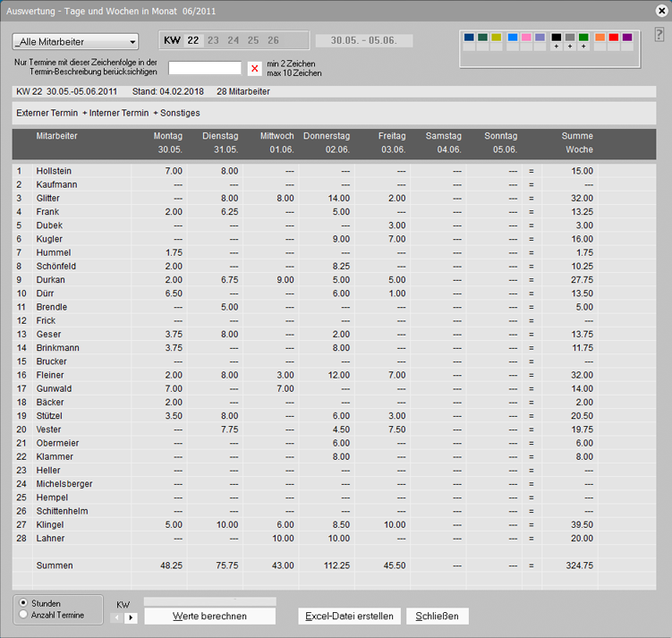The height and width of the screenshot is (638, 672).
Task: Click the Interner Termin legend label
Action: click(119, 113)
